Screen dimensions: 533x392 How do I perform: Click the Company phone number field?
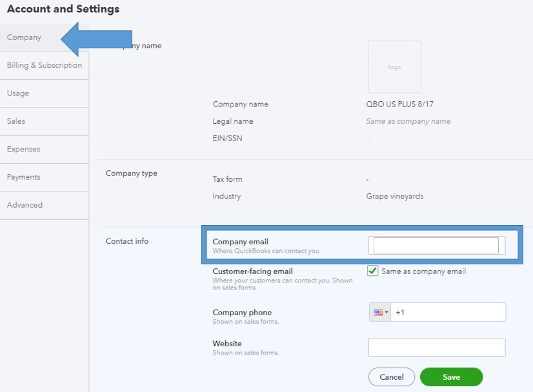tap(448, 312)
